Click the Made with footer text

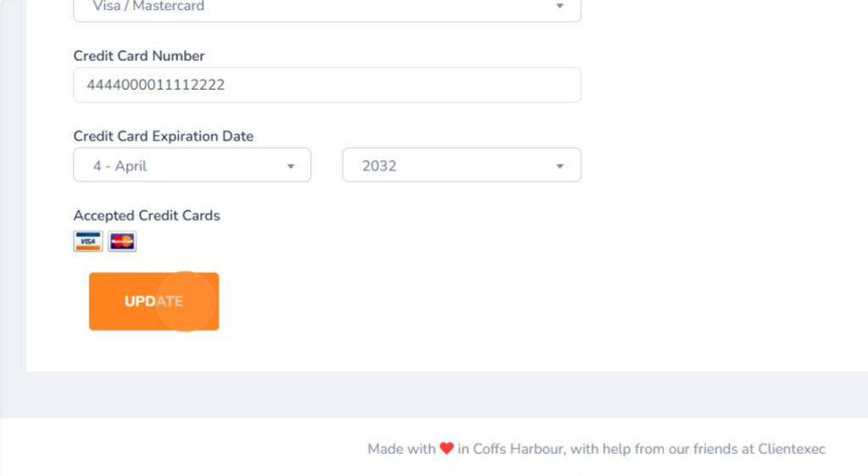tap(401, 449)
